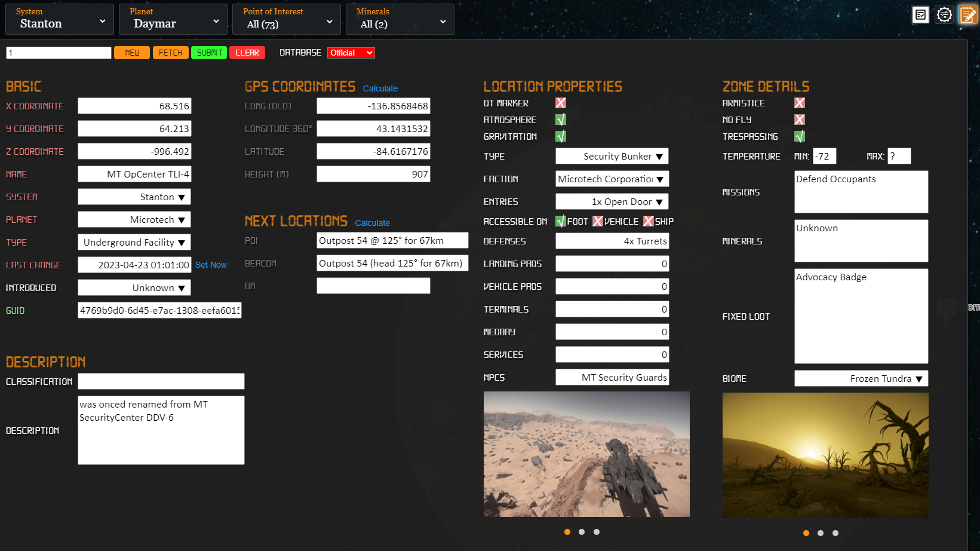980x551 pixels.
Task: Focus the Description text area
Action: [161, 430]
